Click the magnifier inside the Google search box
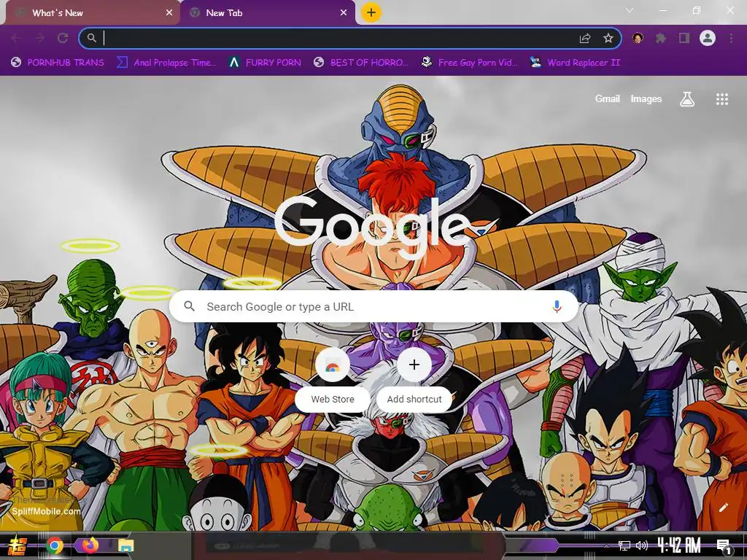 [190, 306]
